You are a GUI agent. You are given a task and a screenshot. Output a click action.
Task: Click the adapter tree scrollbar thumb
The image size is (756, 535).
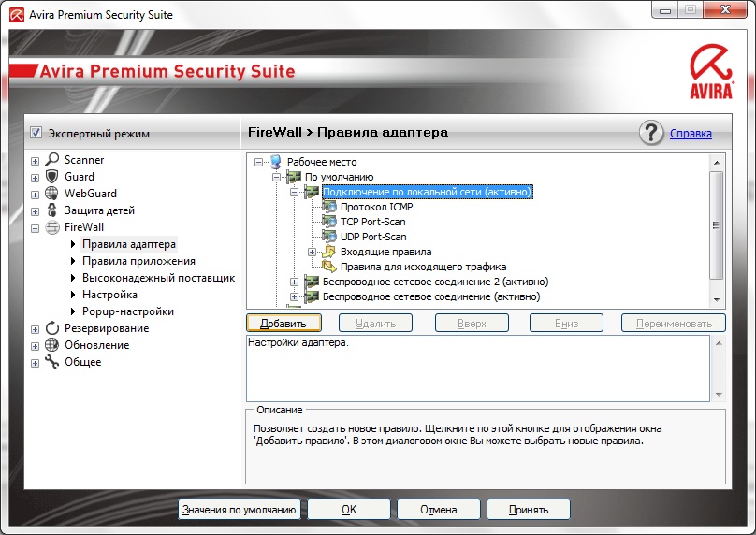[717, 225]
